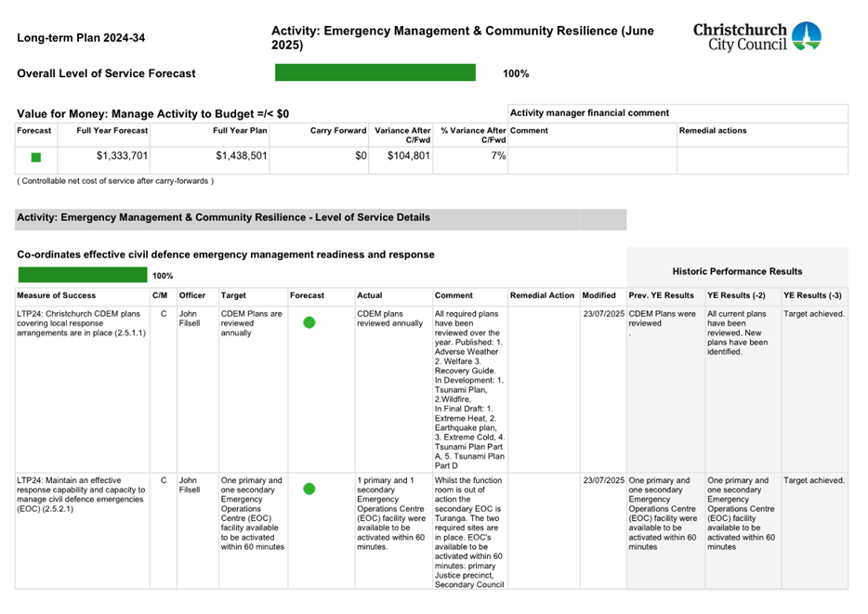
Task: Click the green Forecast circle for CDEM plans row
Action: 309,322
